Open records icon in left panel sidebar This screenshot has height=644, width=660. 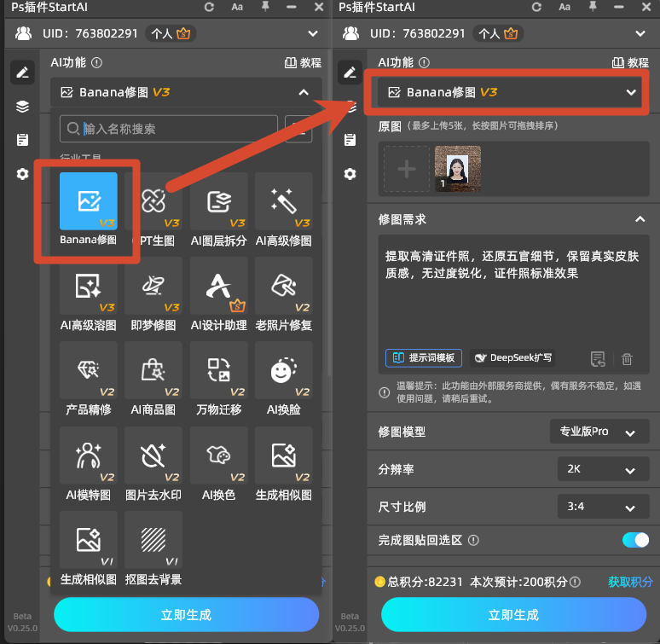tap(22, 140)
